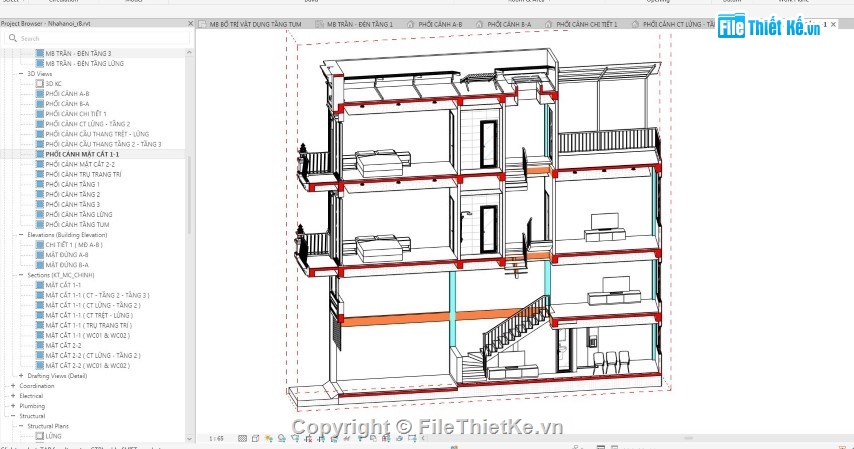Image resolution: width=854 pixels, height=449 pixels.
Task: Click Project Browser scrollbar down arrow
Action: 190,438
